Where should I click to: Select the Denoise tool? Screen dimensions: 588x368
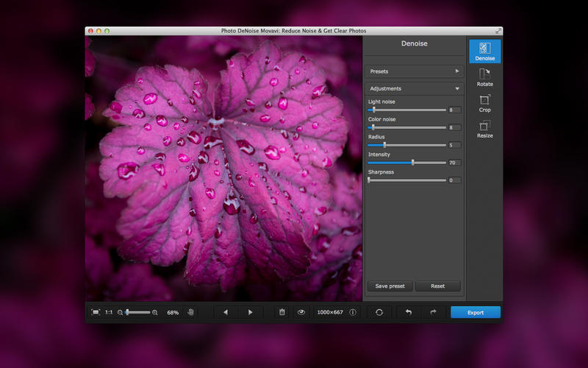tap(484, 51)
